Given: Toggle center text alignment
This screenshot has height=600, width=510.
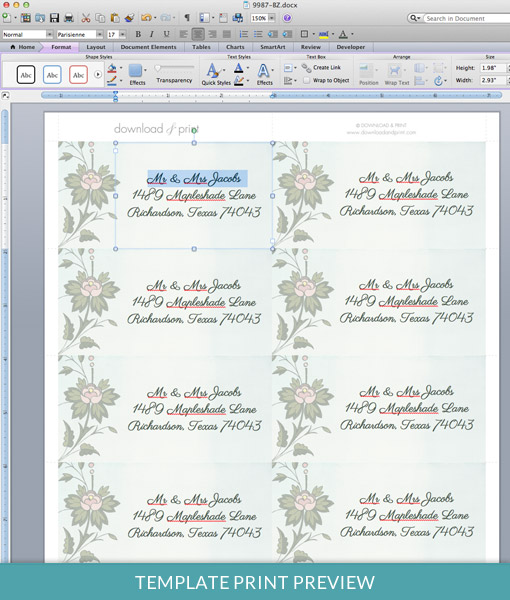Looking at the screenshot, I should point(198,34).
